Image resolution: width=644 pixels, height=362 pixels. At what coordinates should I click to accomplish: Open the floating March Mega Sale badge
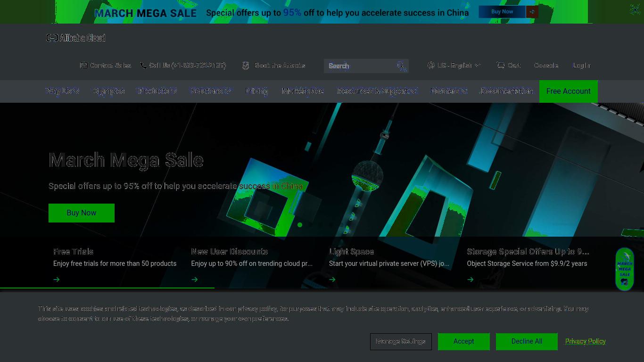coord(625,269)
